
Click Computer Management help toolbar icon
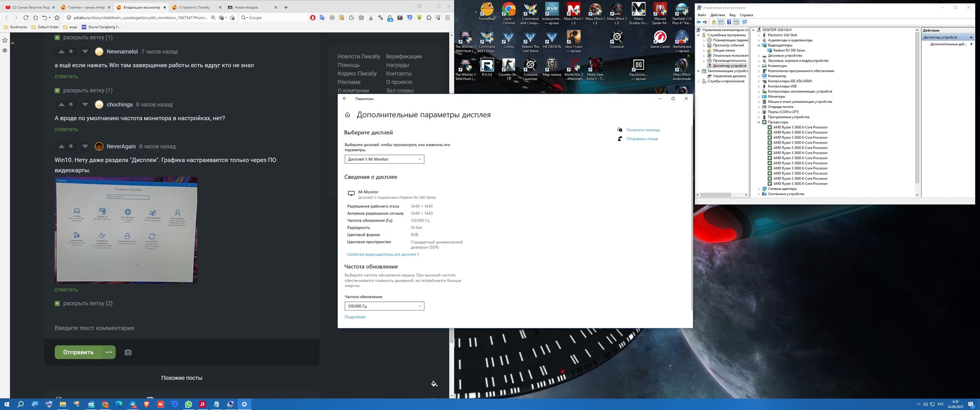pyautogui.click(x=729, y=22)
